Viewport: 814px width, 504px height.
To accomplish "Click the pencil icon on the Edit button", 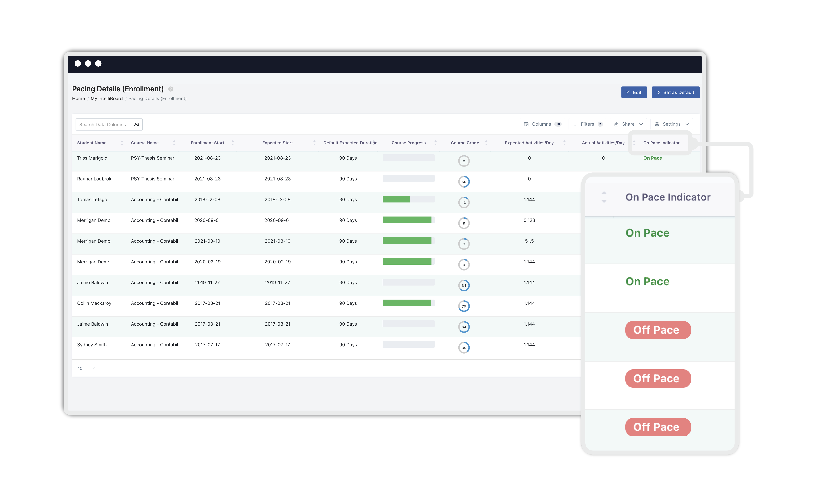I will [628, 92].
